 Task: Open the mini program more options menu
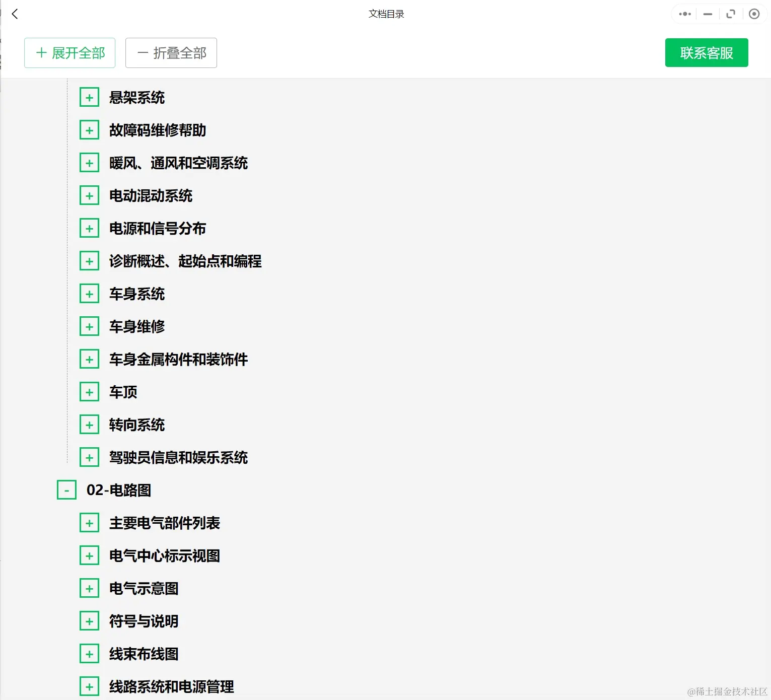[683, 14]
